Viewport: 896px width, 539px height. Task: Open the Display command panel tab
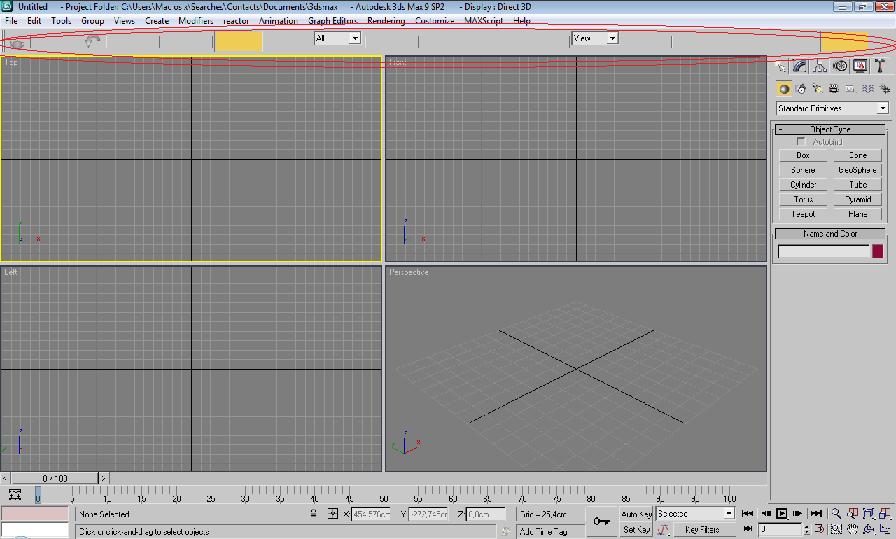[860, 66]
